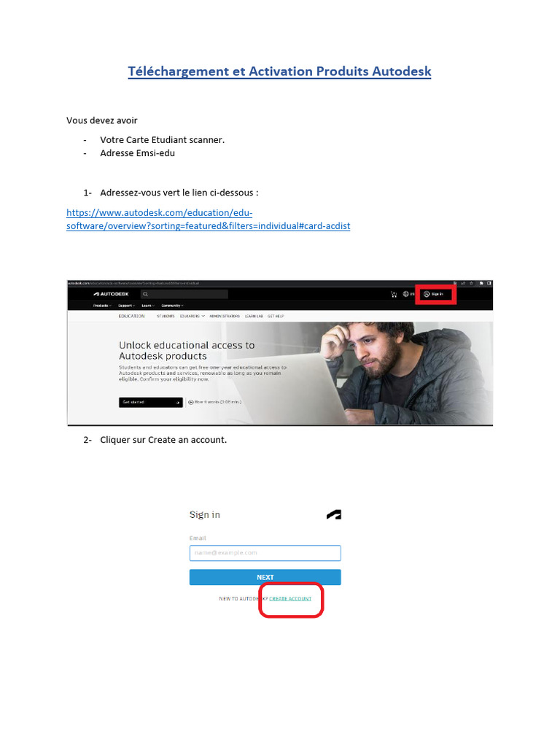Open the Create Account link

[x=290, y=599]
